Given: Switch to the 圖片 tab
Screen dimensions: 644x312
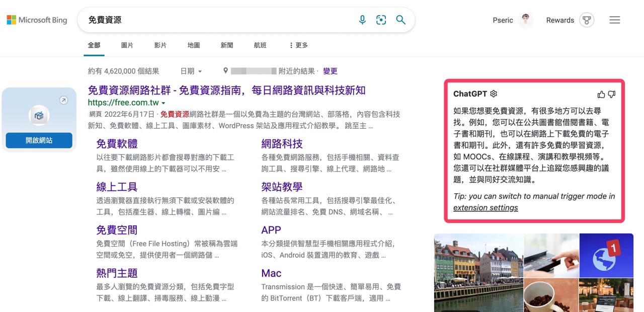Looking at the screenshot, I should click(x=127, y=45).
